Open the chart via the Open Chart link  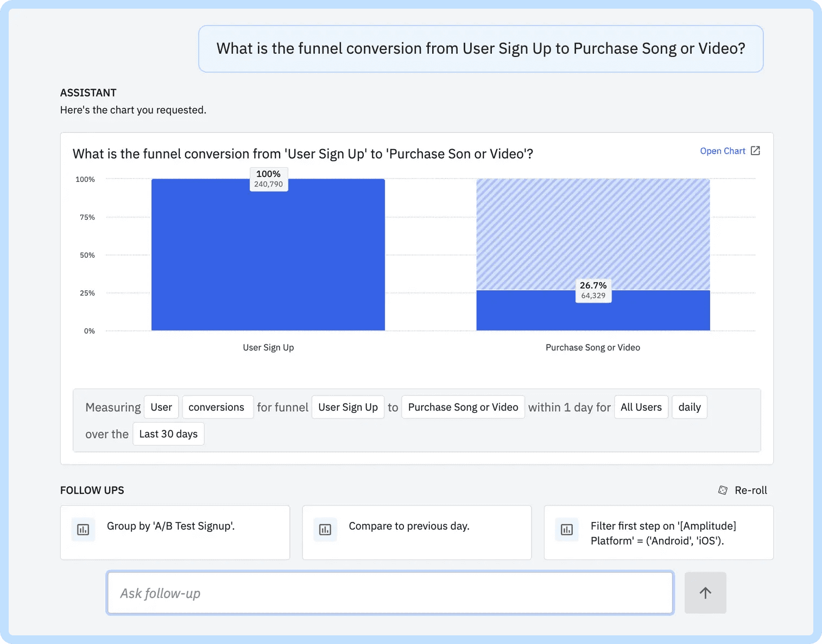coord(723,151)
